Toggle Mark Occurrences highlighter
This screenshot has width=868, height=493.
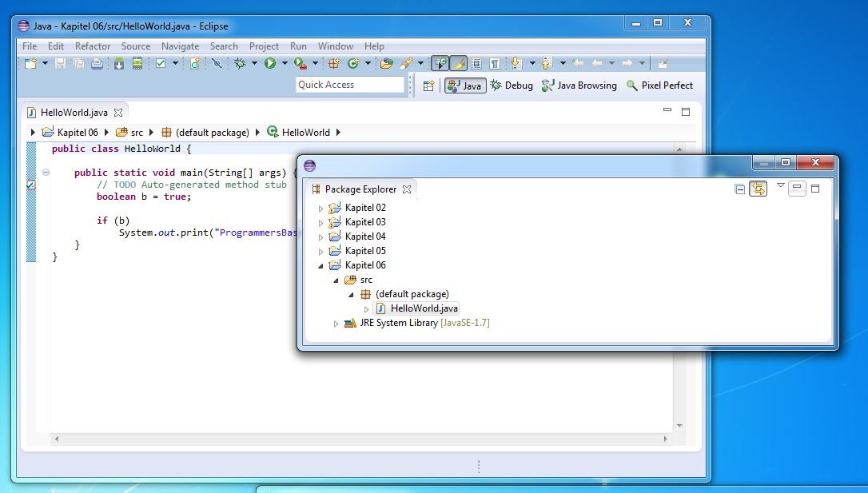pos(459,64)
